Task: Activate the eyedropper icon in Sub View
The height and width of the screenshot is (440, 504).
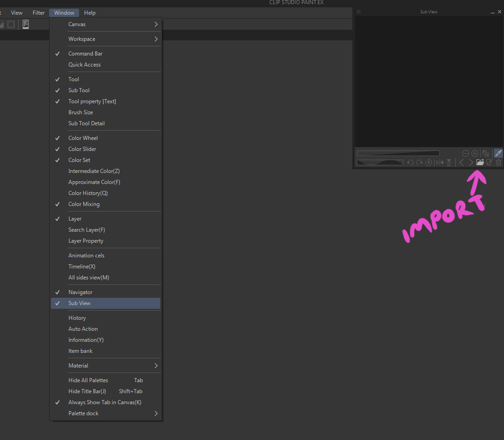Action: pos(498,153)
